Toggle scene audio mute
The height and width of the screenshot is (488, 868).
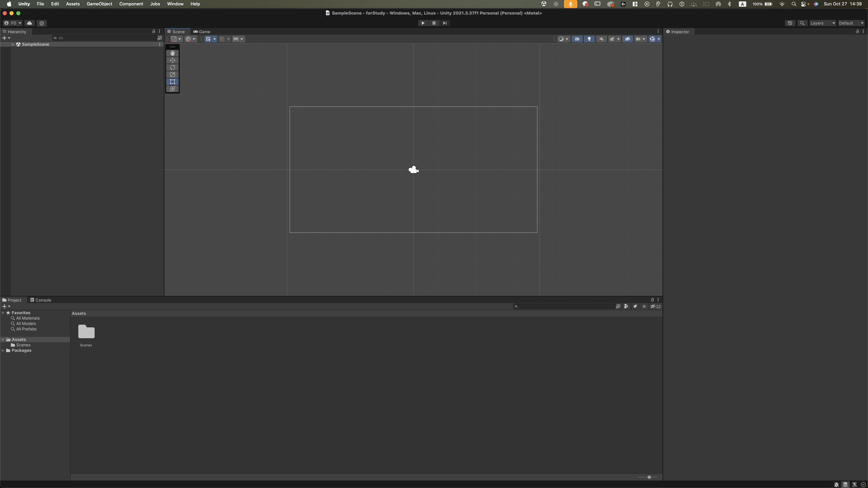click(x=601, y=39)
